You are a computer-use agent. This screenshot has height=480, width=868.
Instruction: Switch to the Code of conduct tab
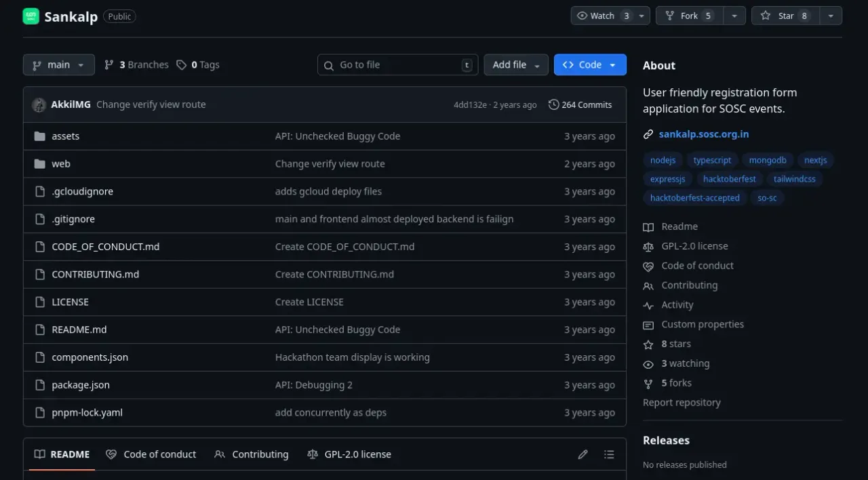[x=151, y=454]
